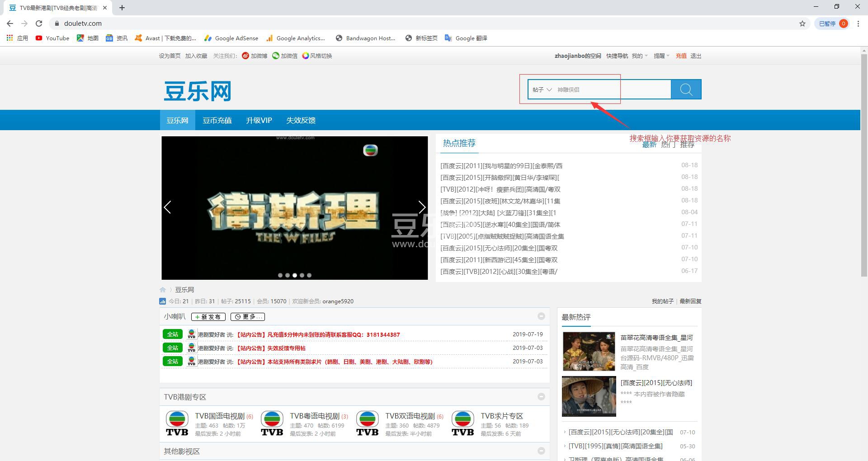Screen dimensions: 868x461
Task: Show next slide in carousel
Action: tap(422, 207)
